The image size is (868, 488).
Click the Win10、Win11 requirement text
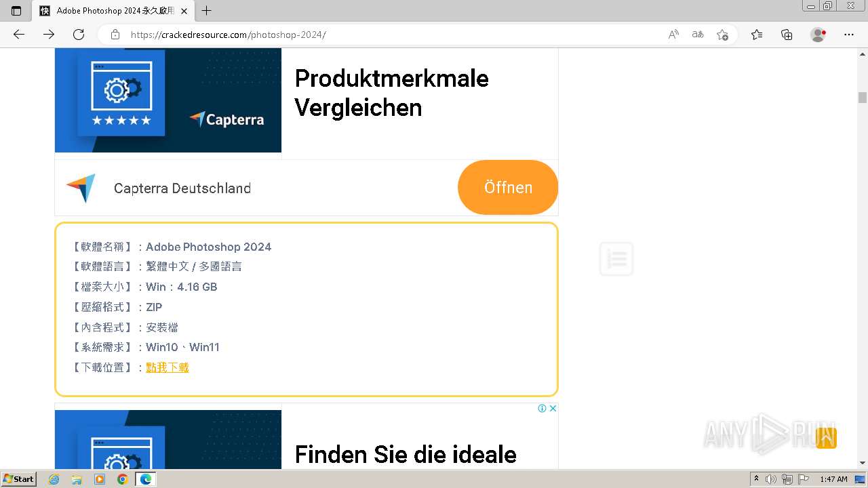(x=183, y=347)
